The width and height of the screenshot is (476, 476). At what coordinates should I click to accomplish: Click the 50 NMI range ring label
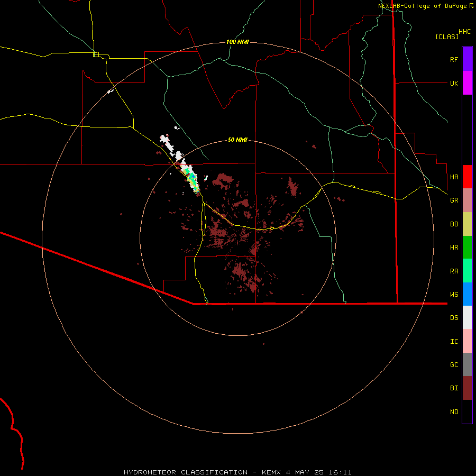tap(237, 140)
